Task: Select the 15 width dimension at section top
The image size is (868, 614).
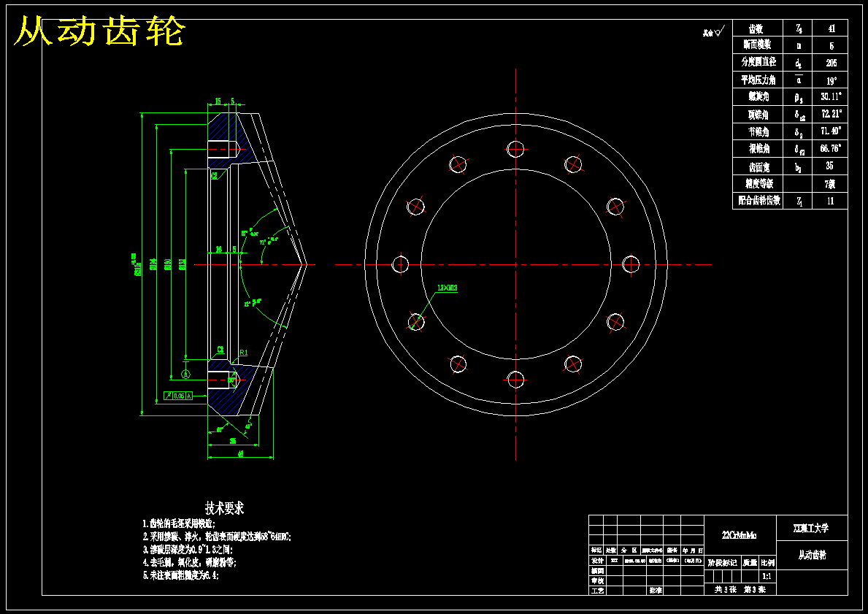Action: pyautogui.click(x=218, y=101)
